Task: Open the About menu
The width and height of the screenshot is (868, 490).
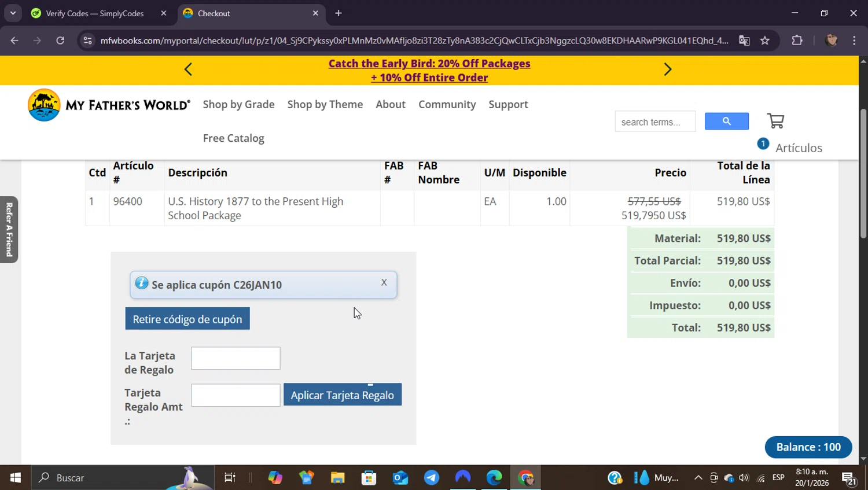Action: click(391, 105)
